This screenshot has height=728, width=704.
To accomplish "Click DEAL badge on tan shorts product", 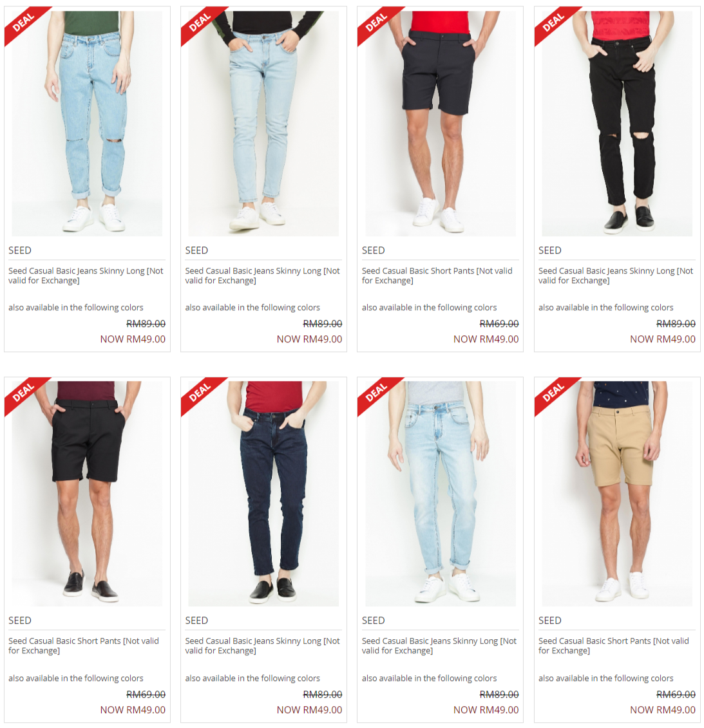I will [x=556, y=395].
